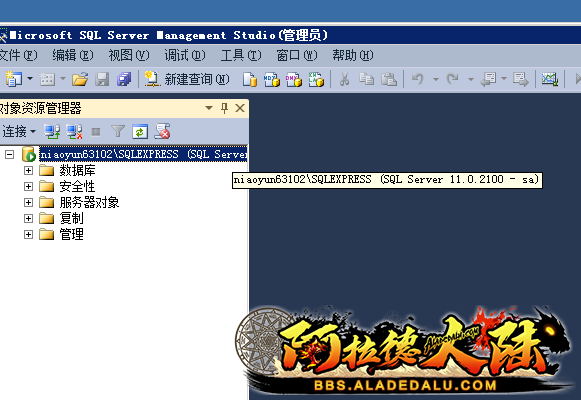The image size is (581, 400).
Task: Click the Save disk icon
Action: click(102, 79)
